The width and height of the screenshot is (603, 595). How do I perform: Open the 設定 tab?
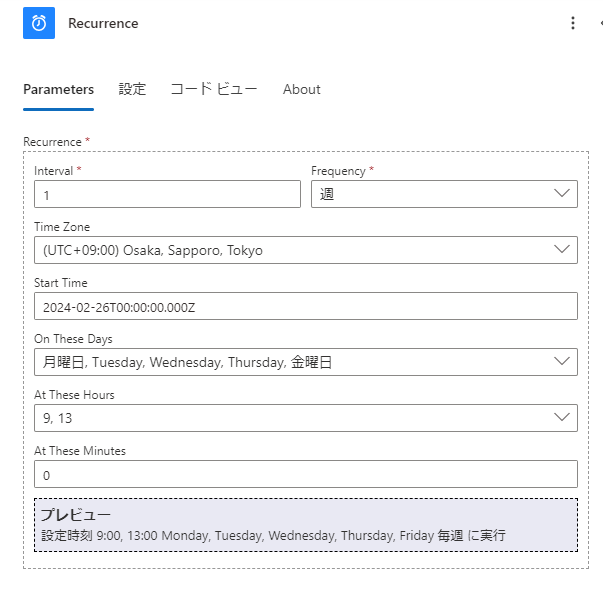[x=132, y=89]
